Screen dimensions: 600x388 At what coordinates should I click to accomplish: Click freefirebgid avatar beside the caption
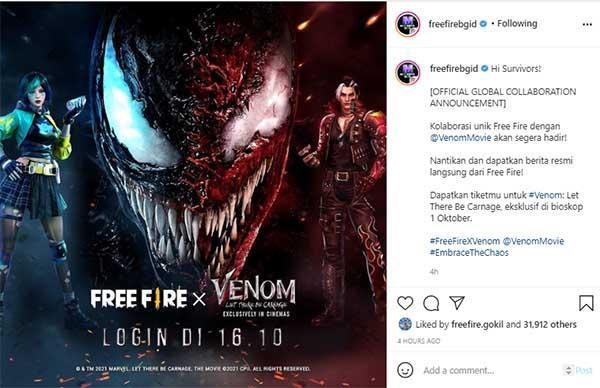click(x=408, y=72)
